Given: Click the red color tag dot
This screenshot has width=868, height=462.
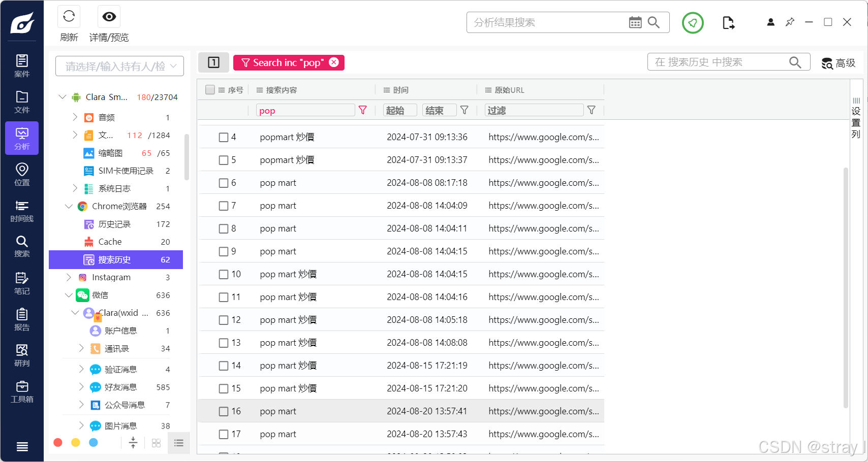Looking at the screenshot, I should point(58,443).
